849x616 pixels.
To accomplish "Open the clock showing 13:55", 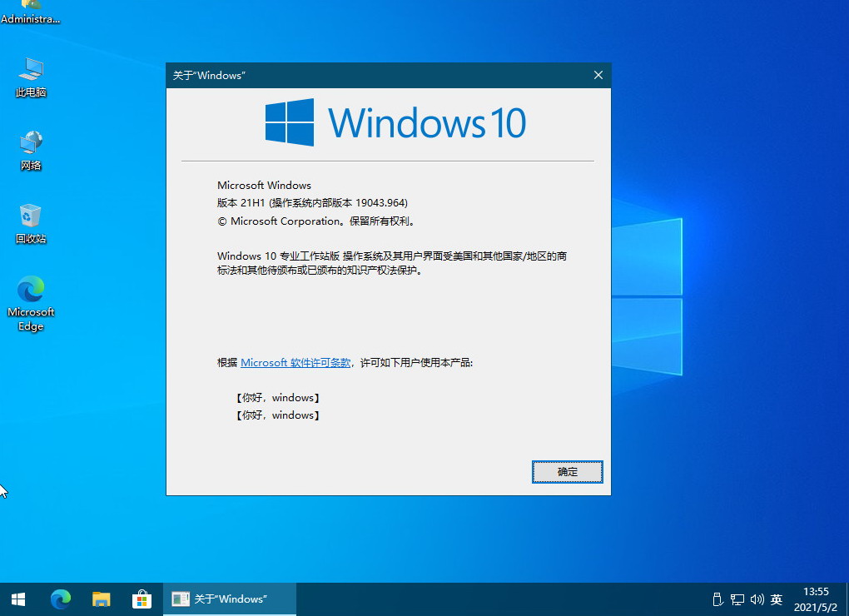I will (x=816, y=599).
